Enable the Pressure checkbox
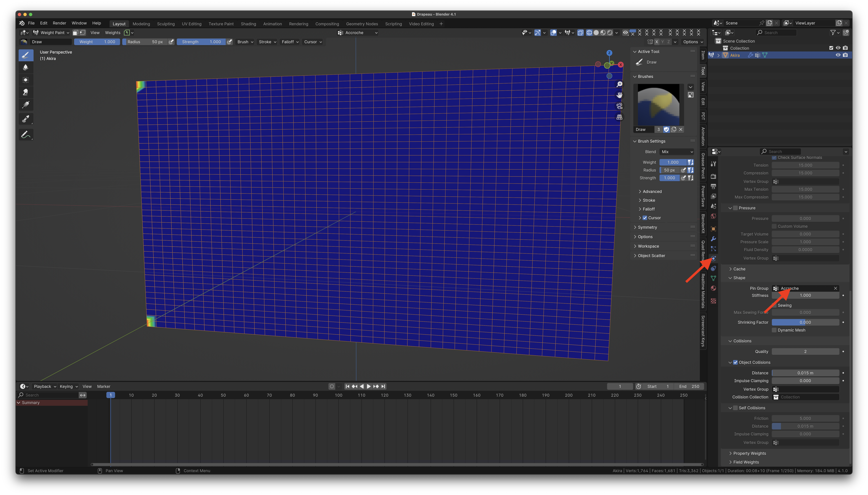Screen dimensions: 868x495 735,208
